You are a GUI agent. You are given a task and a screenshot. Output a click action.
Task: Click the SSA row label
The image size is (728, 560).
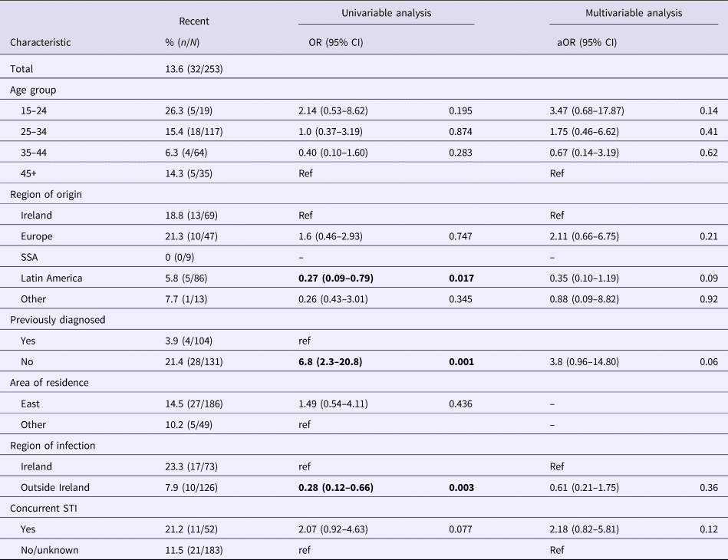[x=31, y=257]
